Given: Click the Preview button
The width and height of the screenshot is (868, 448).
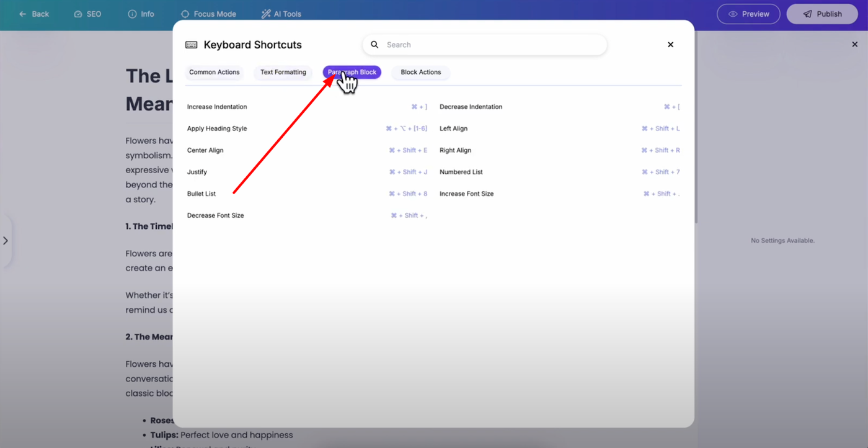Looking at the screenshot, I should pyautogui.click(x=748, y=14).
